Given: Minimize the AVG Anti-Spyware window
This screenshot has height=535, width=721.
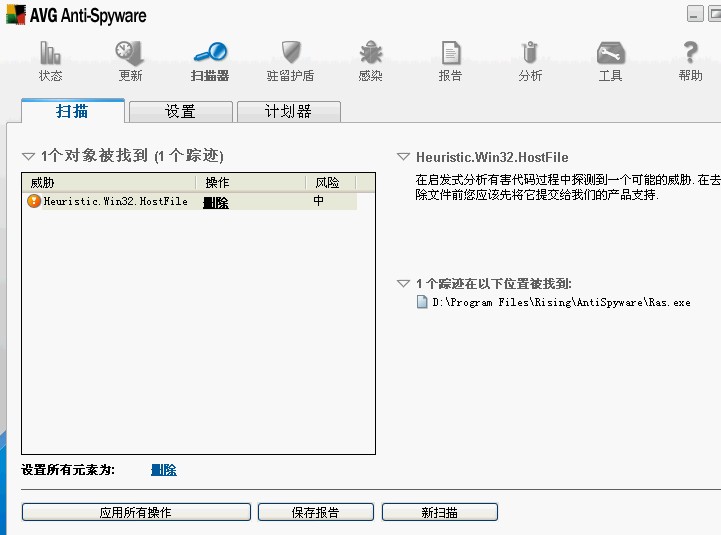Looking at the screenshot, I should (x=695, y=14).
